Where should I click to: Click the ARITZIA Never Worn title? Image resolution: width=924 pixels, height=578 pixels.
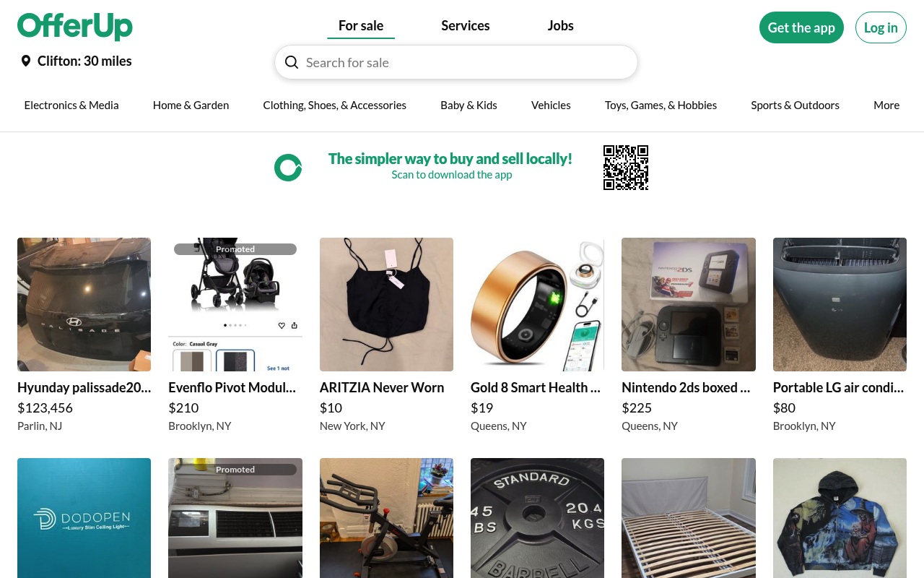[x=382, y=388]
